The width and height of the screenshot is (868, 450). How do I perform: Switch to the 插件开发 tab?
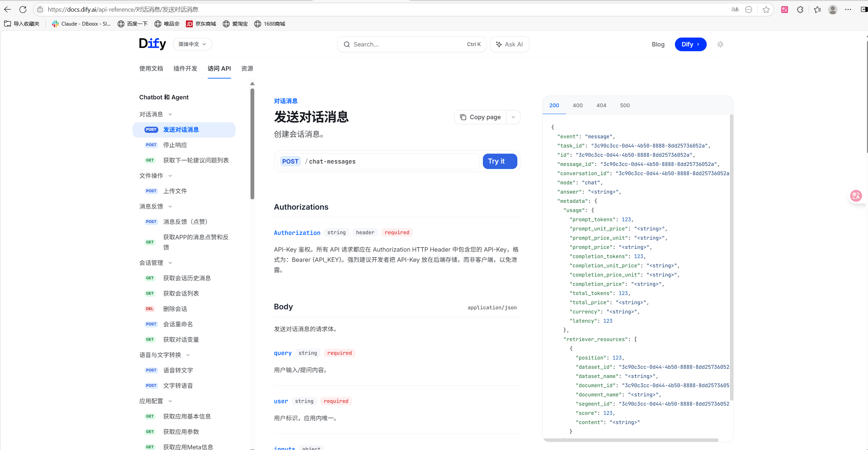tap(185, 68)
